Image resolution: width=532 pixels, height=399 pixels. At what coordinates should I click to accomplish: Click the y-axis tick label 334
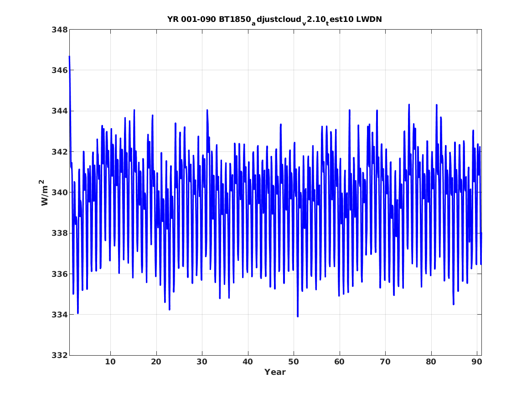click(x=59, y=315)
